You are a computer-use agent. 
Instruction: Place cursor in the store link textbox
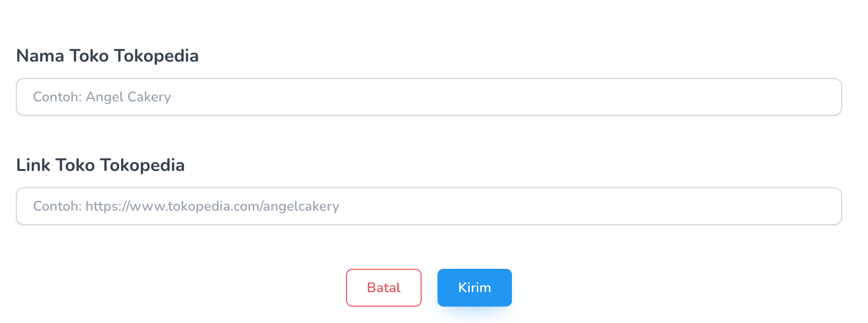(429, 206)
